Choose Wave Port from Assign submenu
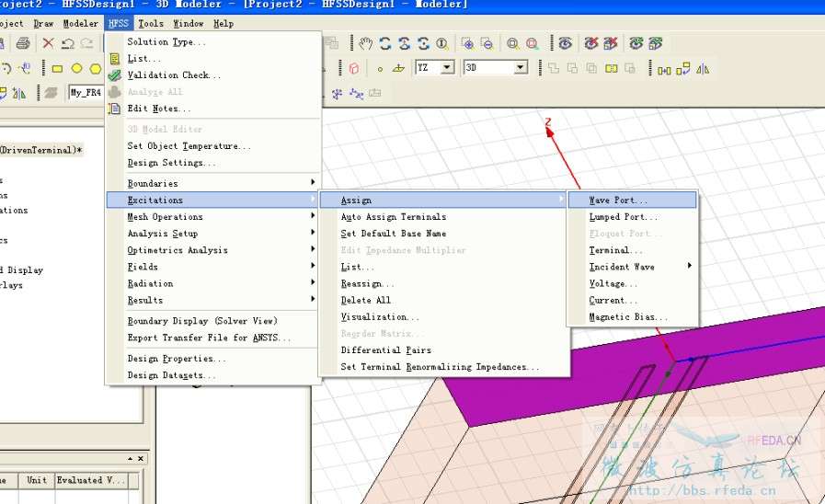 (618, 200)
